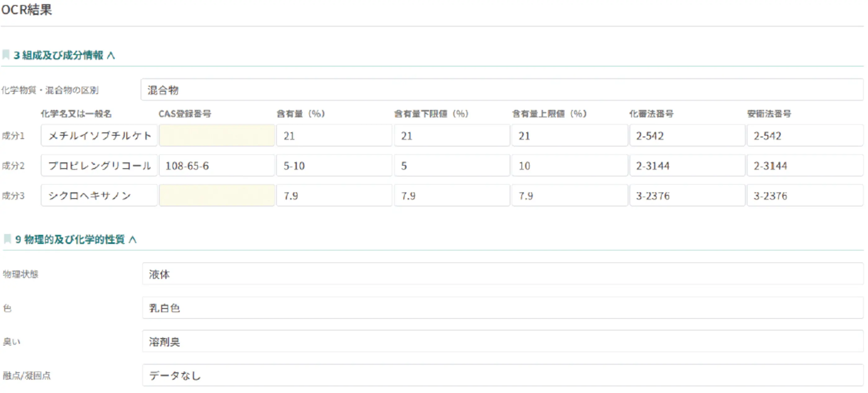Select empty CAS number field for 成分3
The height and width of the screenshot is (393, 868).
click(x=217, y=196)
